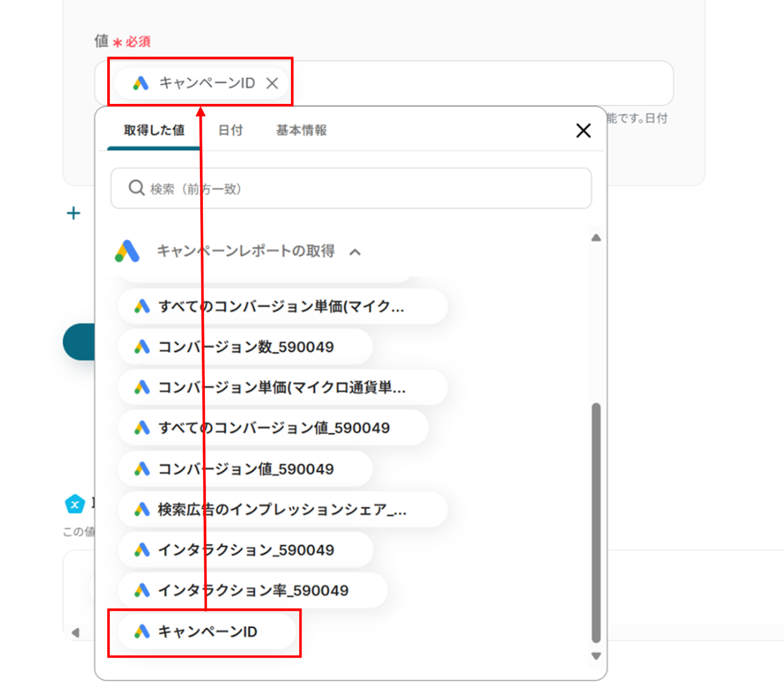Choose 検索広告のインプレッションシェア_… value
784x684 pixels.
pos(283,509)
